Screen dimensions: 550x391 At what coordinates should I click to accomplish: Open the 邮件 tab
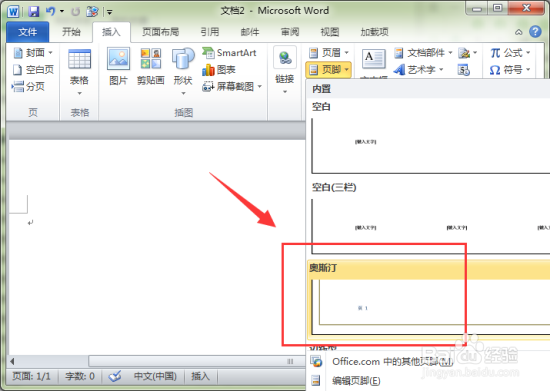click(x=250, y=32)
